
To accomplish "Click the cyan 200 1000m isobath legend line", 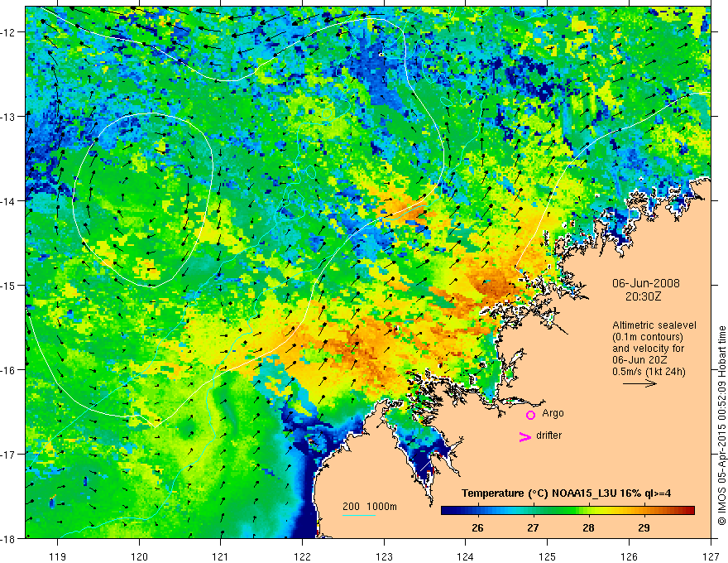I will [359, 515].
